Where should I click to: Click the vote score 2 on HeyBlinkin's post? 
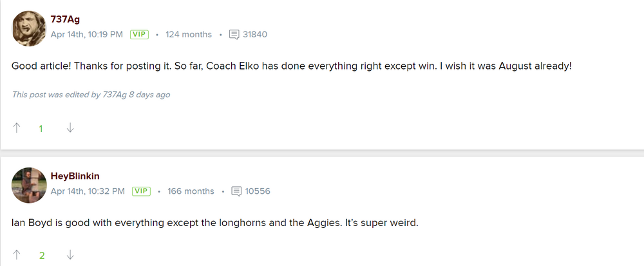point(42,255)
